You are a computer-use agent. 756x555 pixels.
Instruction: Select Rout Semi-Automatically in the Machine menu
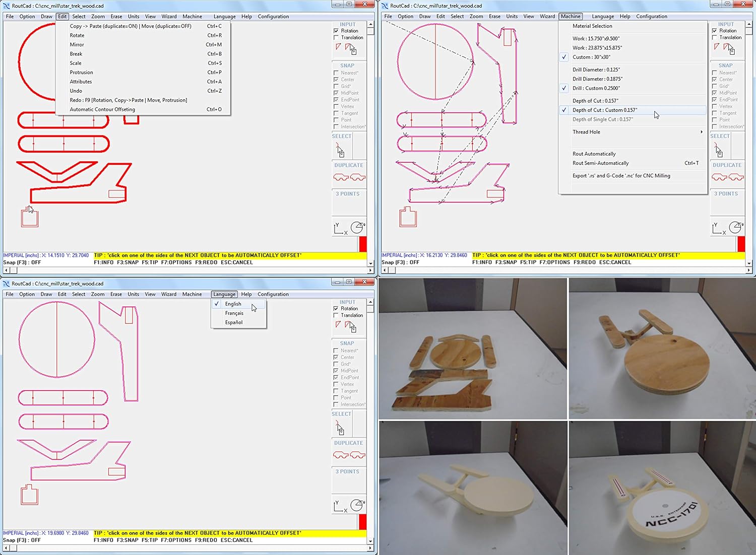point(633,163)
